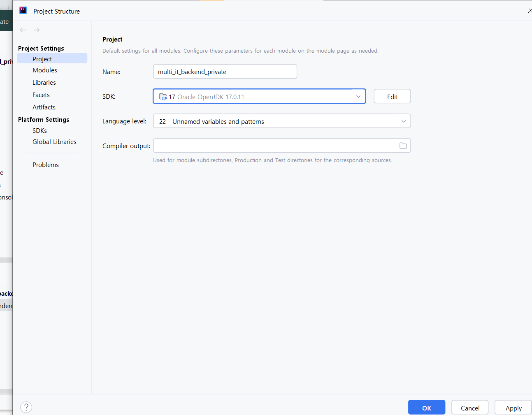Select Artifacts in the sidebar
The height and width of the screenshot is (415, 532).
click(x=44, y=107)
